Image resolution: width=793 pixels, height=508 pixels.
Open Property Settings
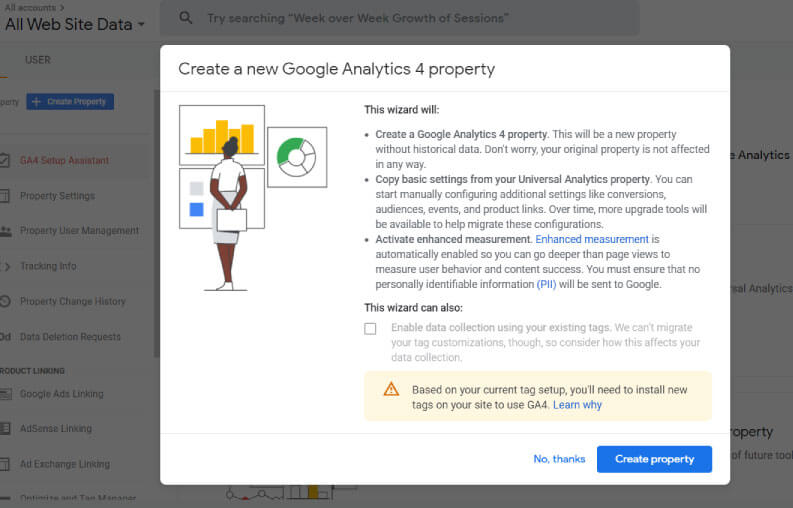click(57, 196)
